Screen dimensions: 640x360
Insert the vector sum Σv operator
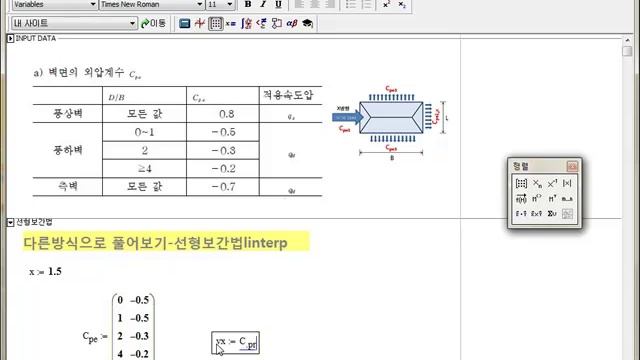pos(552,213)
